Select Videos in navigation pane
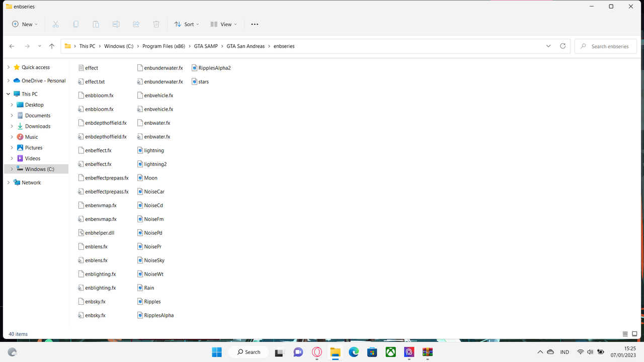The image size is (644, 362). coord(32,158)
